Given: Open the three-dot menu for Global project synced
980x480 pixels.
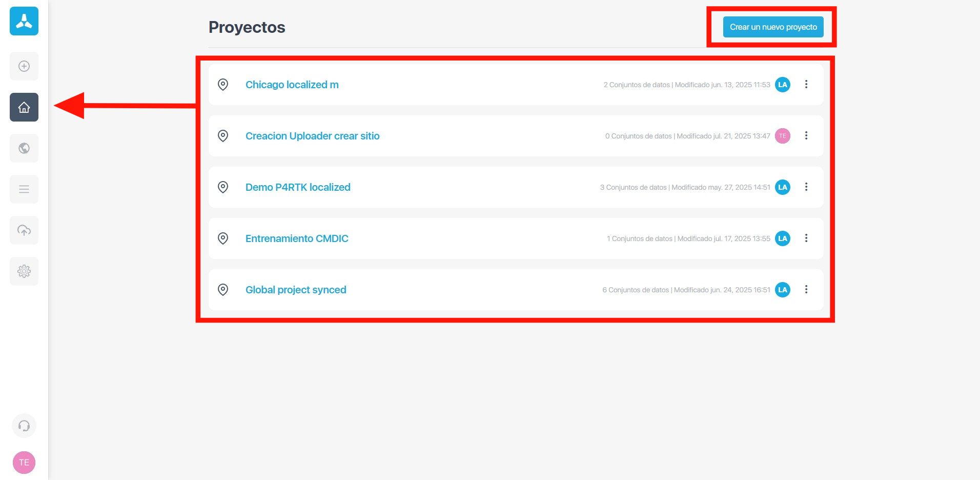Looking at the screenshot, I should pos(806,290).
